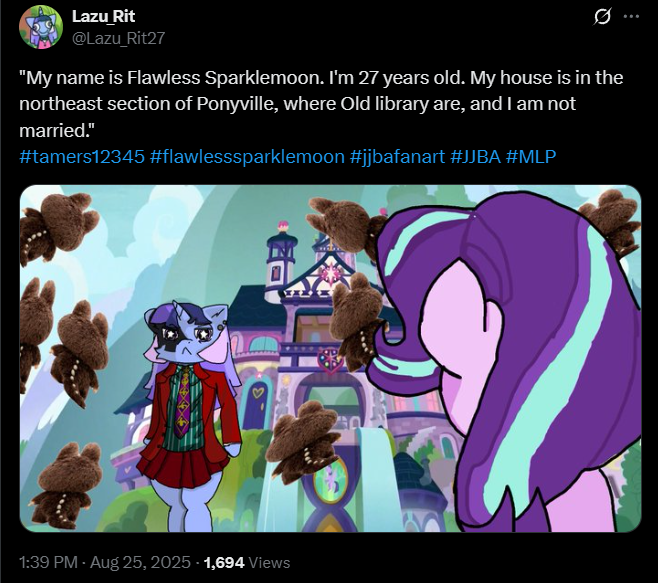
Task: Open the three-dot more options menu
Action: click(x=631, y=17)
